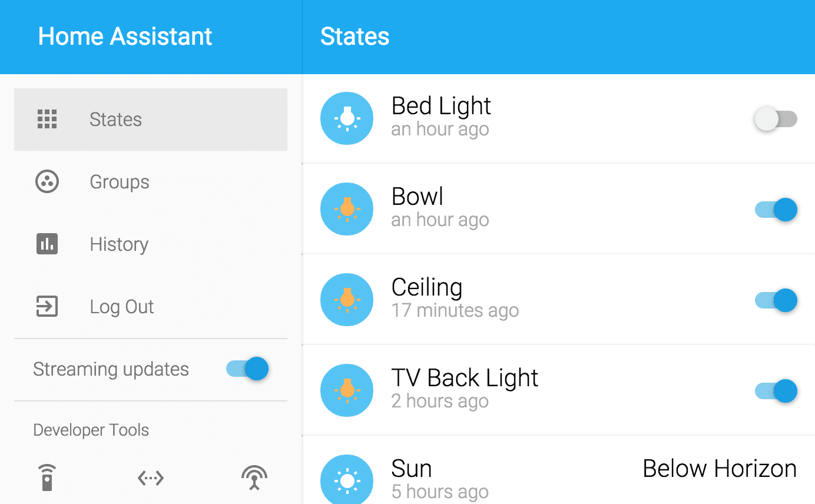The image size is (815, 504).
Task: Click Log Out in the sidebar
Action: [x=121, y=307]
